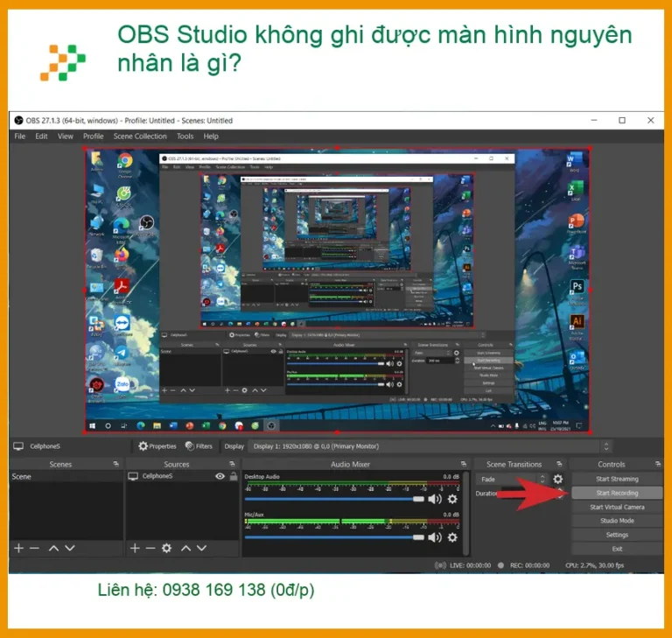Open the Scene Collection menu
Image resolution: width=672 pixels, height=638 pixels.
140,137
